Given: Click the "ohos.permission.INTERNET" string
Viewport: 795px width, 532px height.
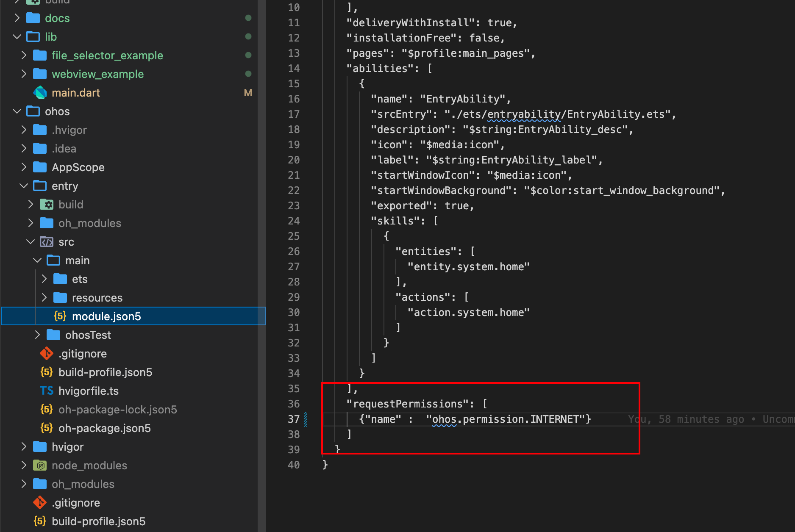Looking at the screenshot, I should [x=506, y=419].
